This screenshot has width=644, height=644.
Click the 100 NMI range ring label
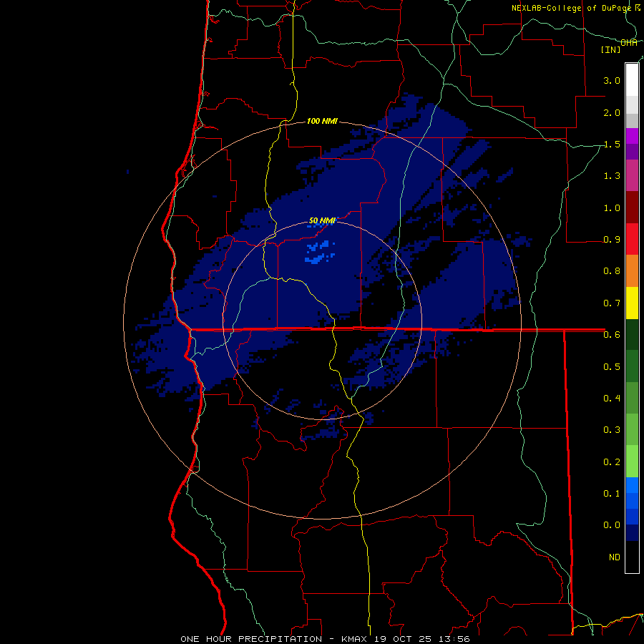tap(323, 121)
